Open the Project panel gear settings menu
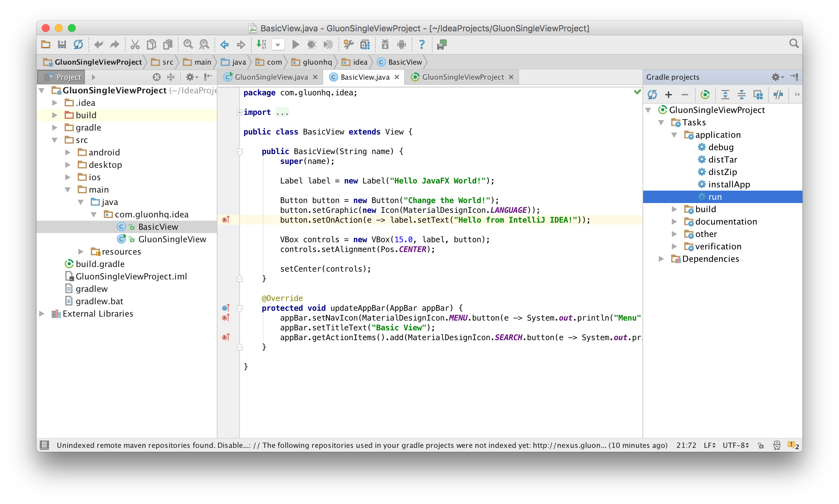This screenshot has height=504, width=839. (x=192, y=77)
